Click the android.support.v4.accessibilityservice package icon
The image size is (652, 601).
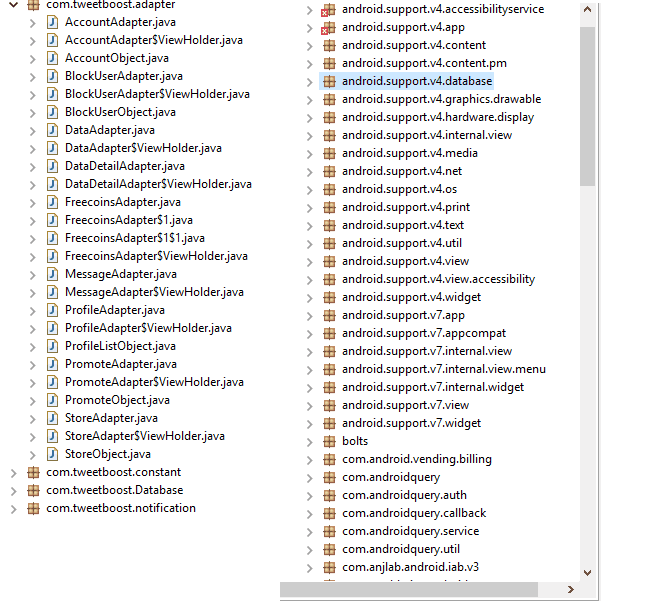point(328,9)
